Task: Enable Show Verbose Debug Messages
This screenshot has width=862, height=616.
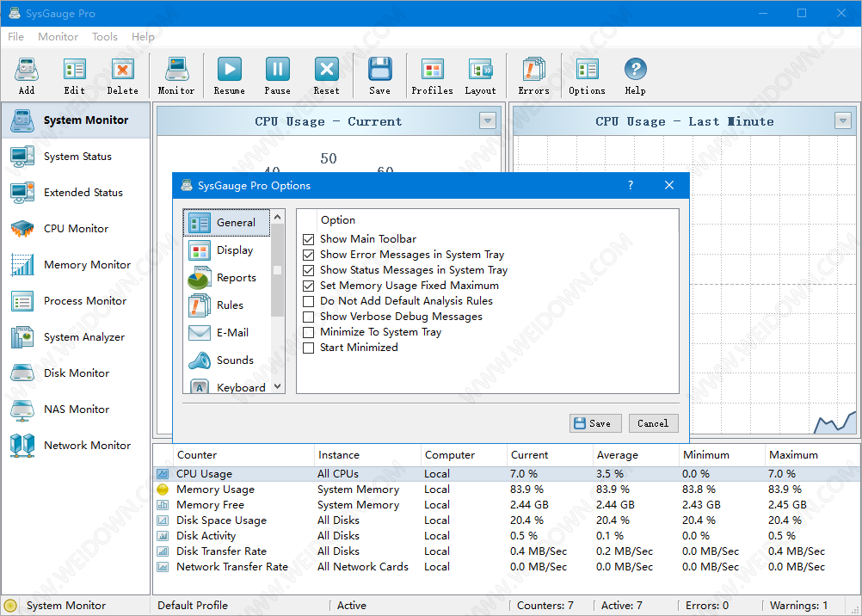Action: (x=308, y=317)
